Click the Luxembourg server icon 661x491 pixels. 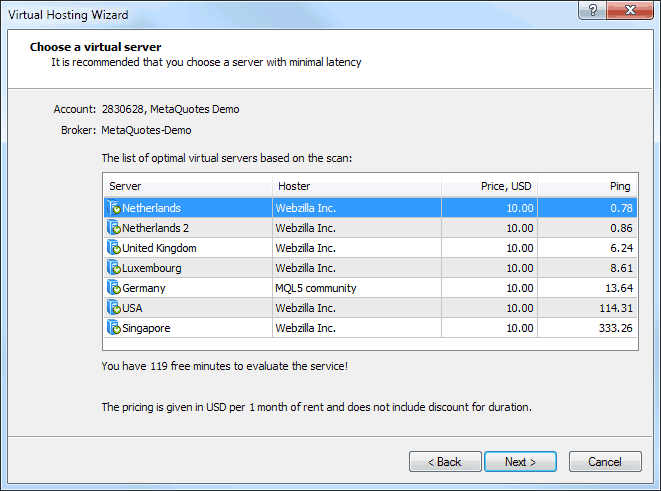[114, 268]
